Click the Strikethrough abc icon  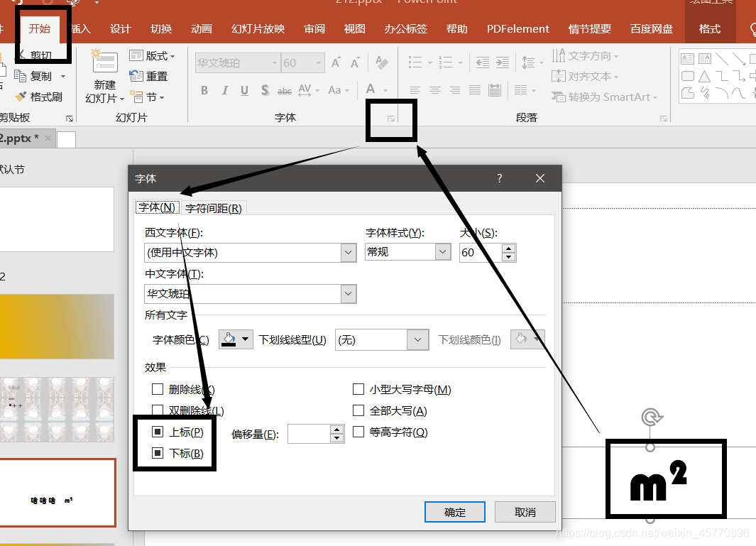[285, 91]
